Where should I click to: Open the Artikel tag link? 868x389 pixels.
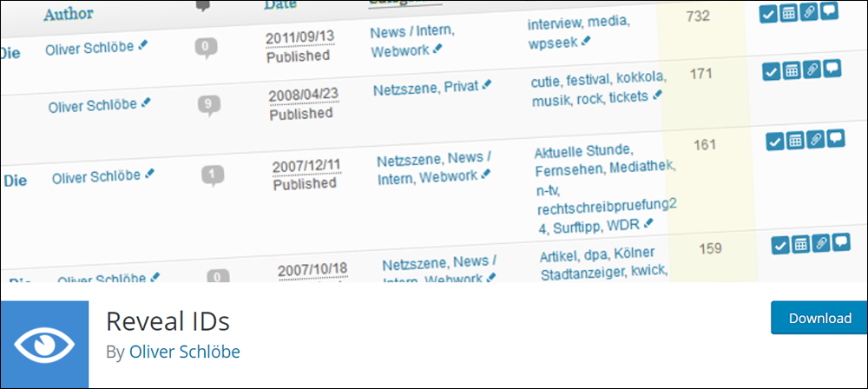[560, 256]
